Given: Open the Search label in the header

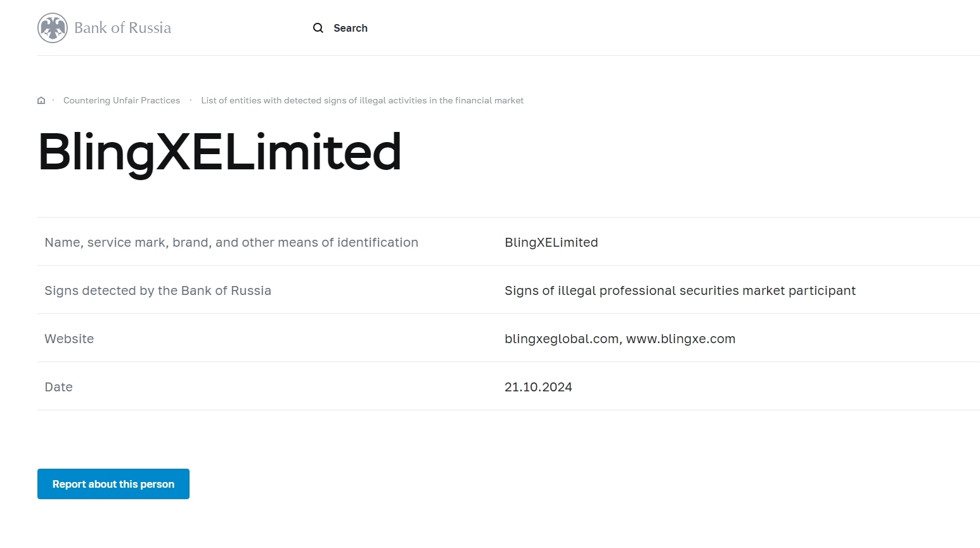Looking at the screenshot, I should pos(351,28).
